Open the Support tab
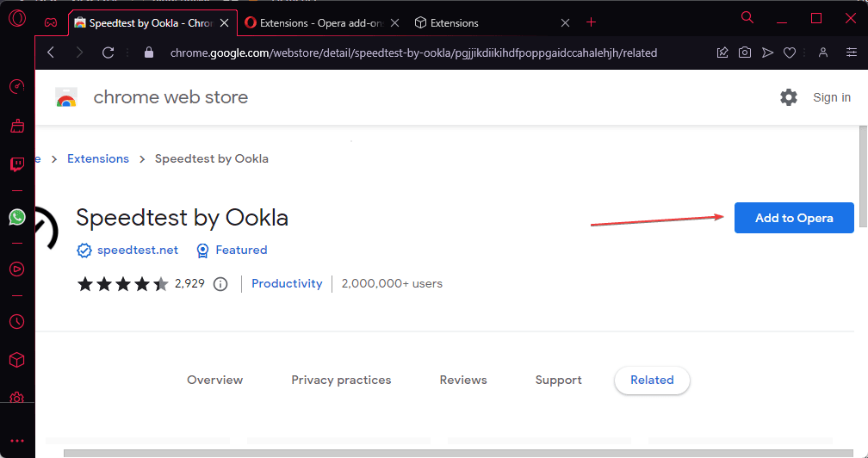This screenshot has height=458, width=868. [x=559, y=380]
